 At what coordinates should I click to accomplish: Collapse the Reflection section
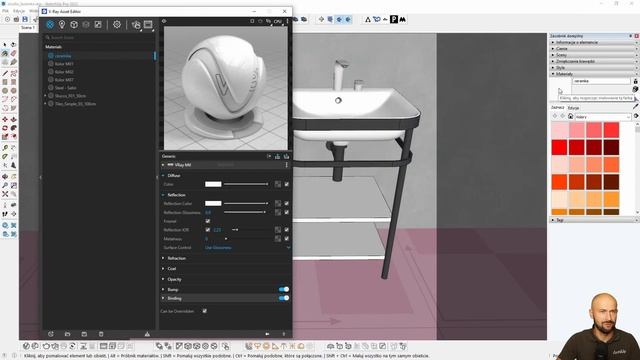(x=163, y=195)
